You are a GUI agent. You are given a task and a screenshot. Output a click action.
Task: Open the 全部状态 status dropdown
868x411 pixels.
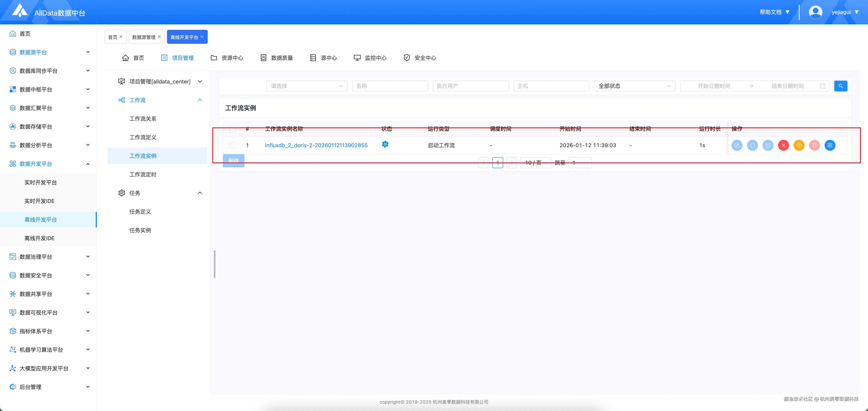pyautogui.click(x=634, y=86)
